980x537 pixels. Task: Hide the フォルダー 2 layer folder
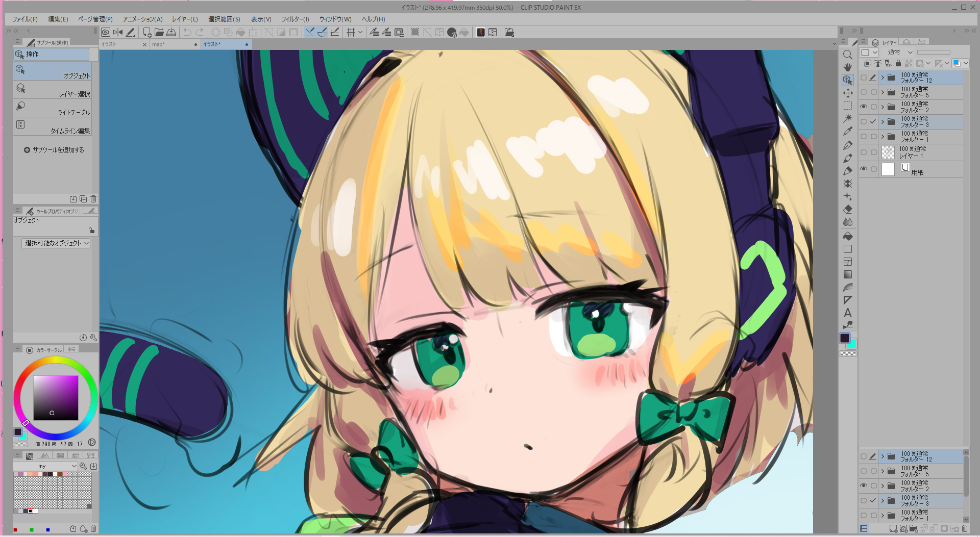click(x=864, y=107)
